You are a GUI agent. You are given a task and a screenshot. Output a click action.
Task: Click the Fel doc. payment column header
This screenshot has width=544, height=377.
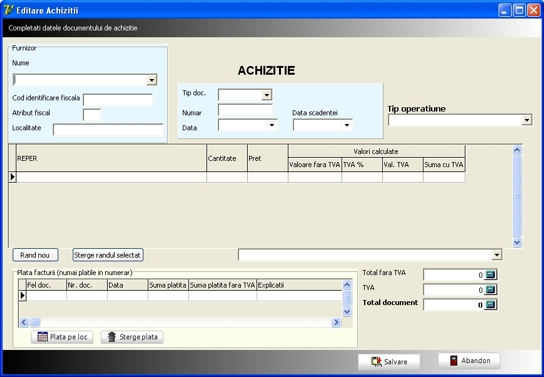pos(46,285)
